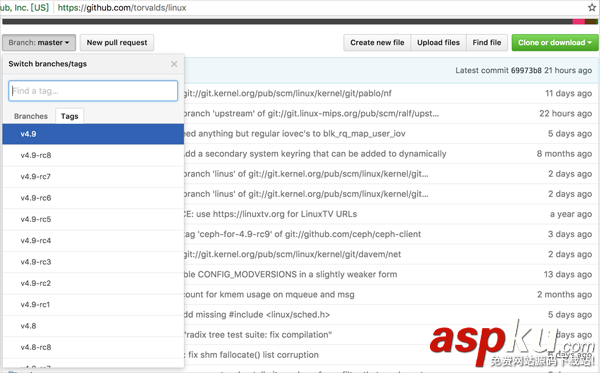600x373 pixels.
Task: Open commit mentioning davem/net
Action: tap(292, 254)
